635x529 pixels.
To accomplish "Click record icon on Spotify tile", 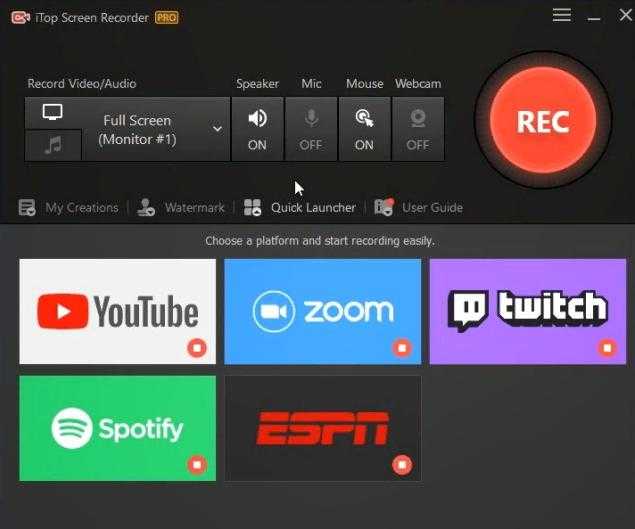I will pyautogui.click(x=197, y=465).
